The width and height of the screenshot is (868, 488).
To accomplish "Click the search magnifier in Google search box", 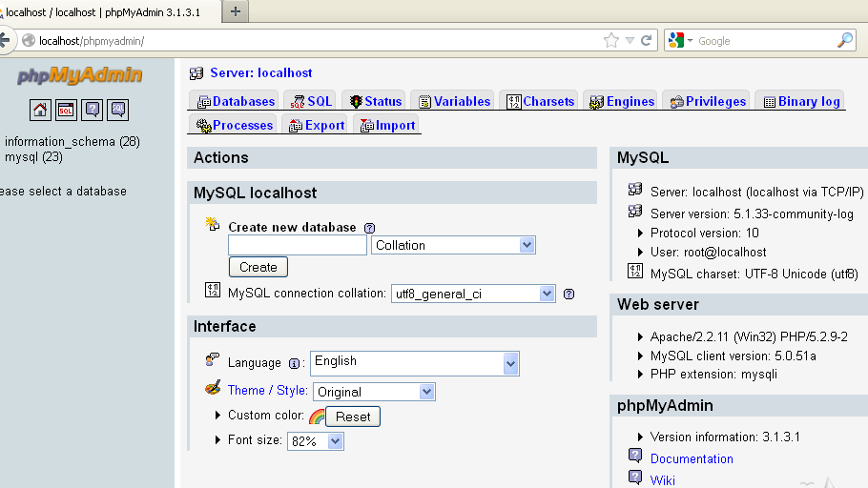I will [x=845, y=40].
